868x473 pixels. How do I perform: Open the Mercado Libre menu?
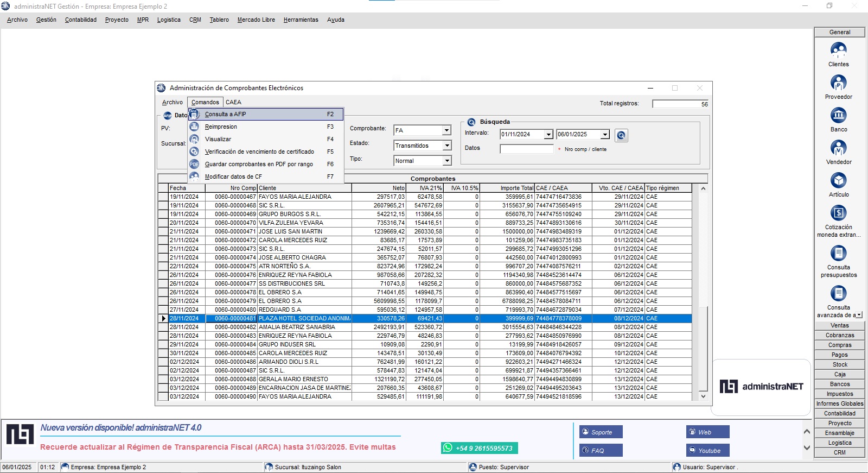(256, 20)
